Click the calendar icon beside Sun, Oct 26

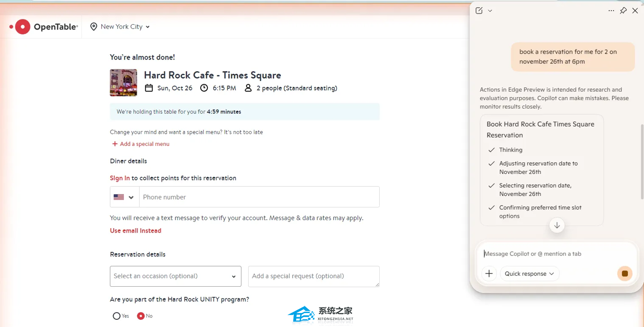(x=149, y=88)
